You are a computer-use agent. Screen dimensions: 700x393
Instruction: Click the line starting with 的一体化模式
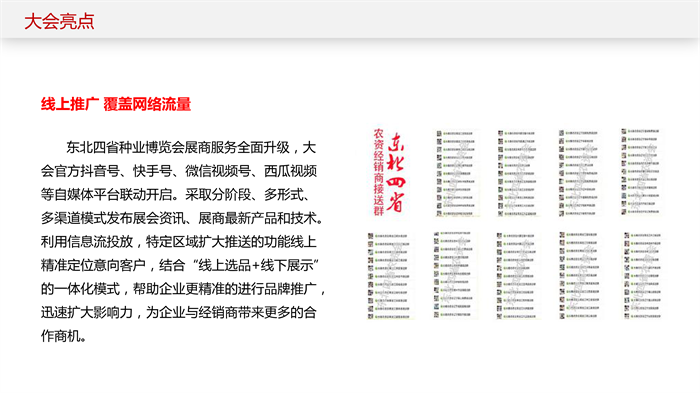[x=183, y=289]
